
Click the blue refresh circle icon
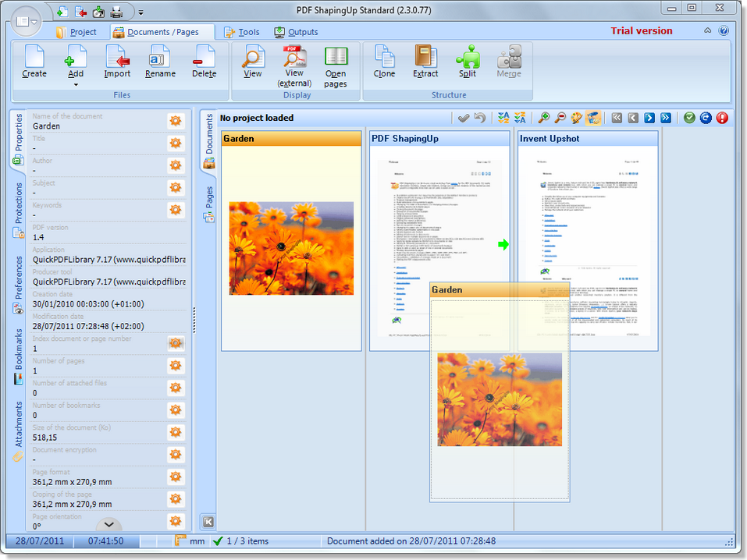tap(706, 118)
